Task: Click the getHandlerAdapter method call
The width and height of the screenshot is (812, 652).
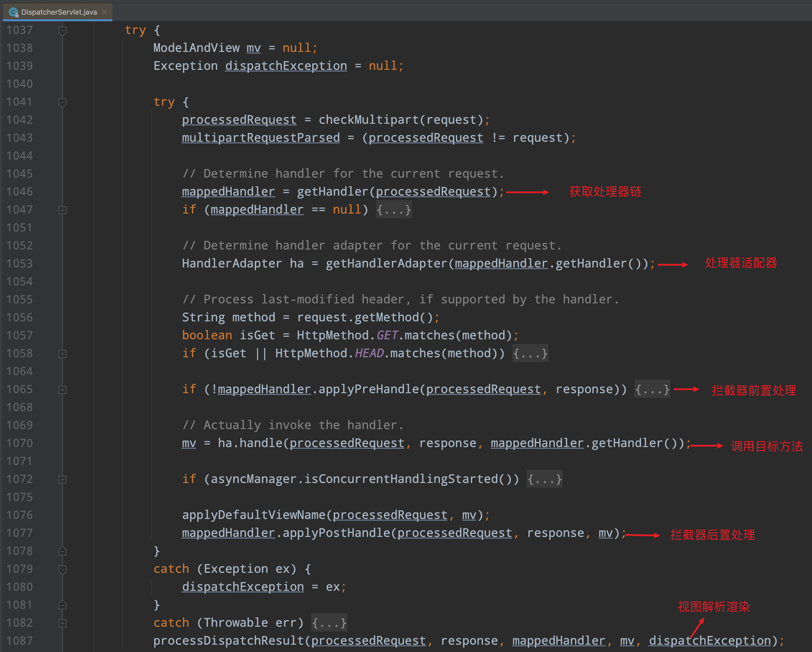Action: coord(386,263)
